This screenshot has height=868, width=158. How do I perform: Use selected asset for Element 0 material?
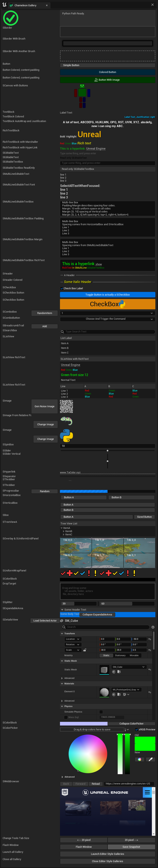tap(113, 694)
